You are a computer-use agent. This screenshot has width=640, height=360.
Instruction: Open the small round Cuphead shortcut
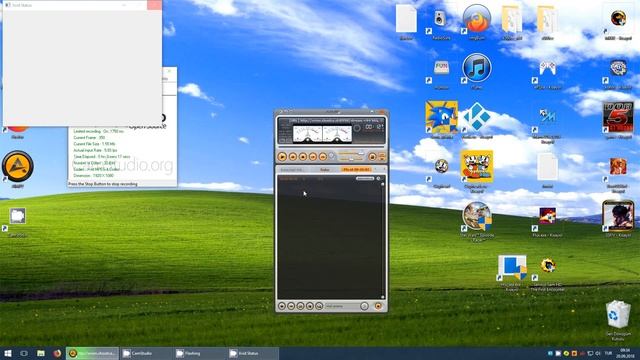(x=441, y=166)
